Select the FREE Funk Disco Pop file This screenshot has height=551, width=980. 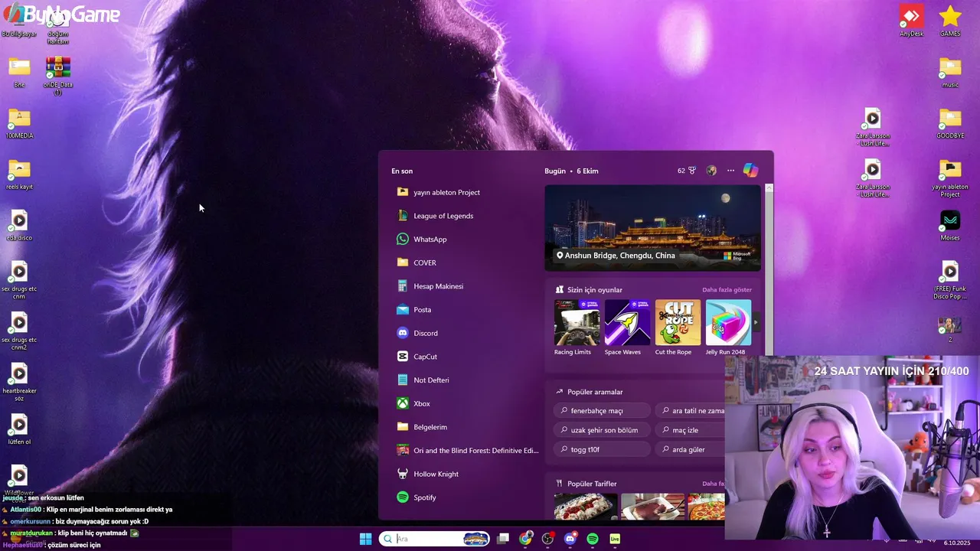tap(950, 280)
